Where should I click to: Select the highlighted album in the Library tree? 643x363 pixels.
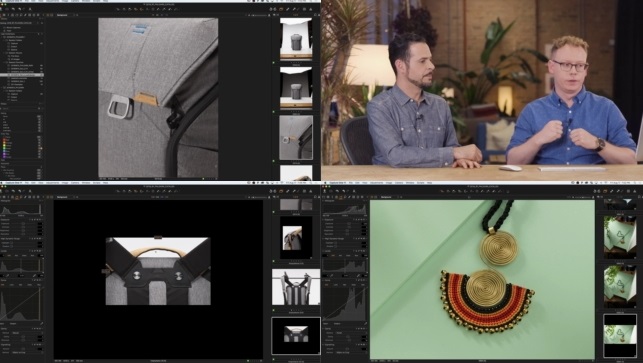[x=22, y=75]
